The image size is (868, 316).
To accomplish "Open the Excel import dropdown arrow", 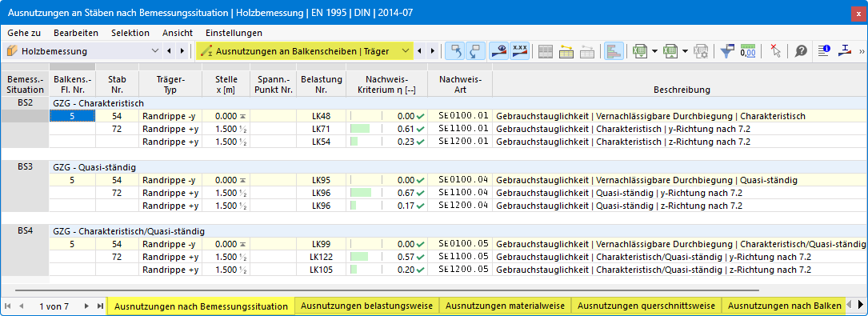I will tap(686, 51).
